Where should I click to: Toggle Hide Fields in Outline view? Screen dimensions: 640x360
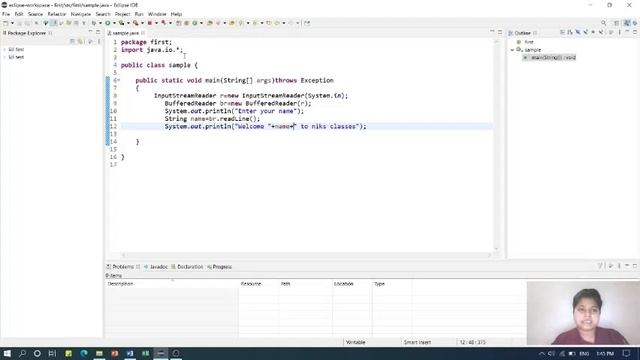click(578, 32)
